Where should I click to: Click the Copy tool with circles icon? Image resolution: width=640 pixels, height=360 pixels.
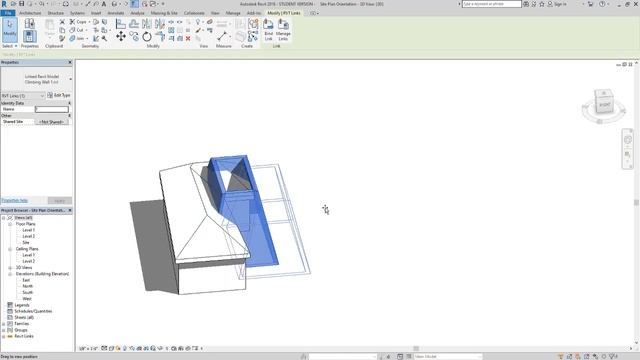tap(134, 37)
